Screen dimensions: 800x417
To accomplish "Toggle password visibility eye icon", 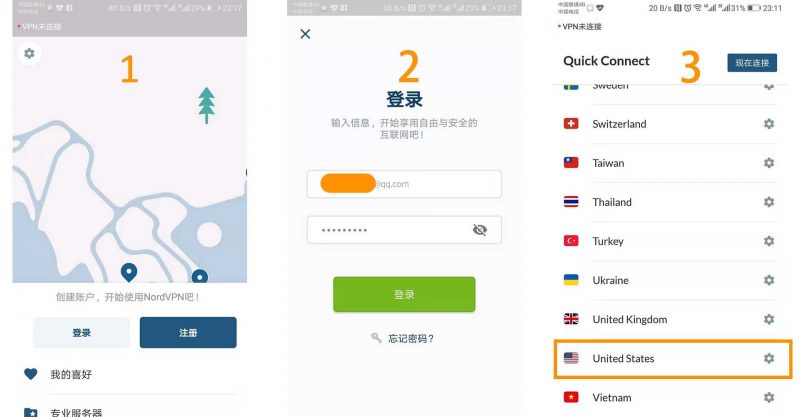I will click(x=480, y=230).
